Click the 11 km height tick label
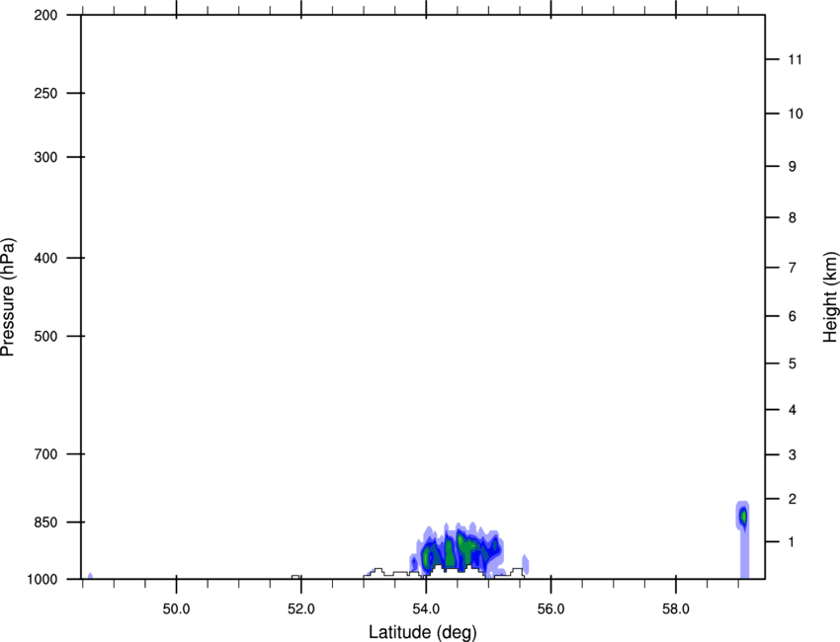The height and width of the screenshot is (642, 840). (x=795, y=60)
